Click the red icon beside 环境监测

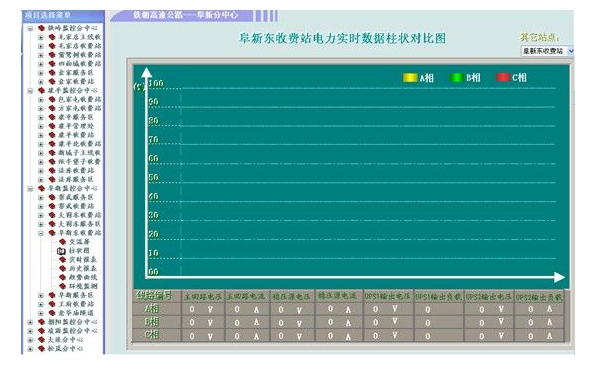63,286
